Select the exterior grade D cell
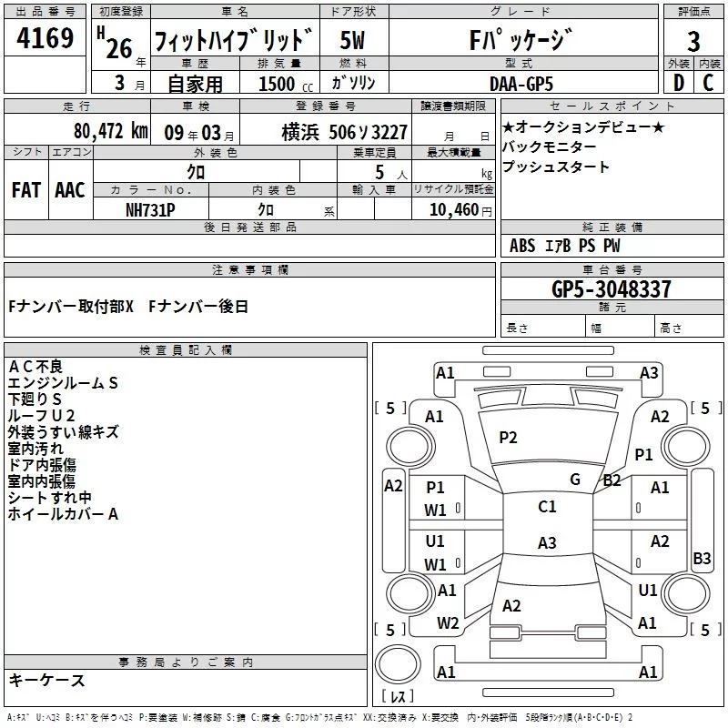The width and height of the screenshot is (728, 728). click(679, 83)
